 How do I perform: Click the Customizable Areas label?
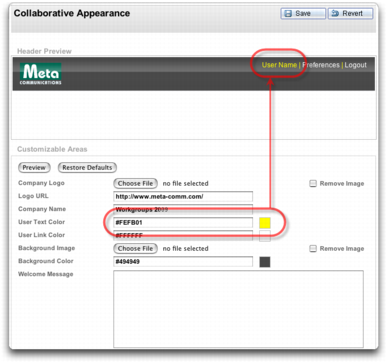click(x=52, y=149)
